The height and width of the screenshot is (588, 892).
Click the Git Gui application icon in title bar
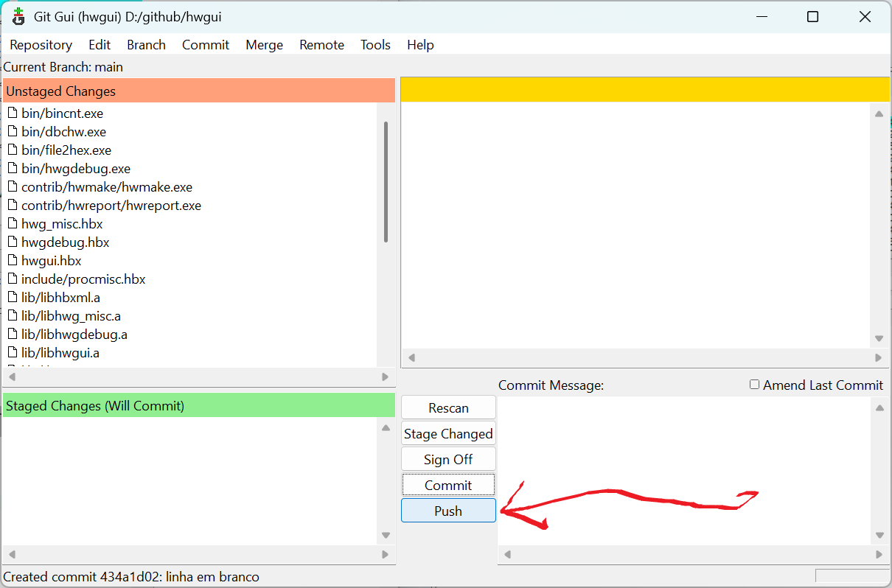pyautogui.click(x=18, y=16)
